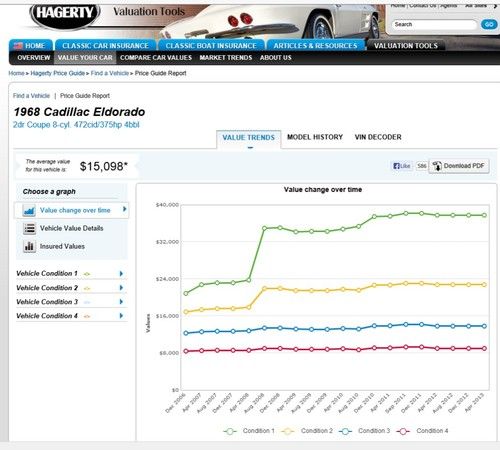Viewport: 500px width, 450px height.
Task: Open the HOME tab
Action: [x=31, y=46]
